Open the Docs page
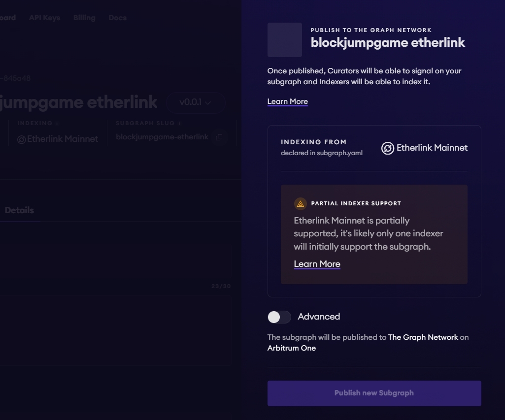This screenshot has height=420, width=505. 118,17
